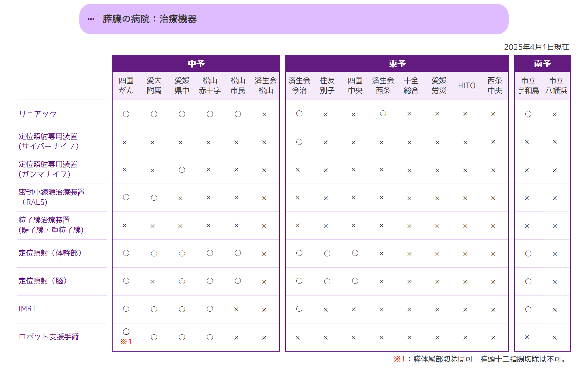Click the HITO hospital column header
588x376 pixels.
click(467, 85)
